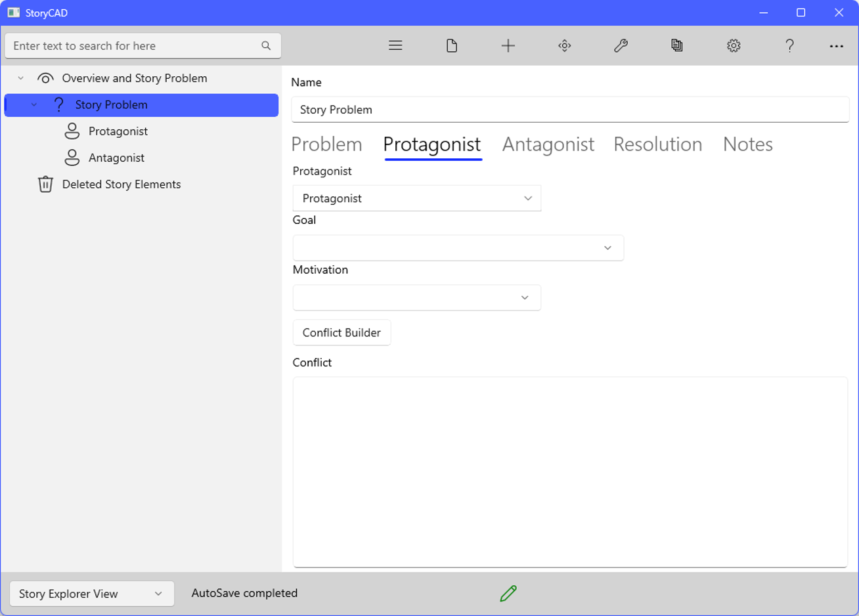Click the plus Add element icon
Image resolution: width=859 pixels, height=616 pixels.
(508, 45)
